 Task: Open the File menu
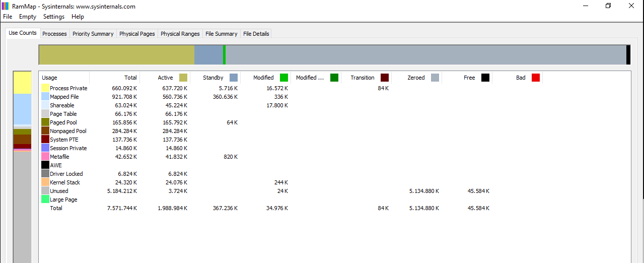point(8,17)
